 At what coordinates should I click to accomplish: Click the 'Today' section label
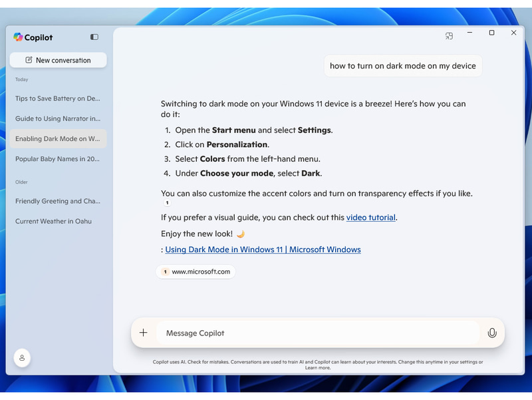tap(22, 79)
